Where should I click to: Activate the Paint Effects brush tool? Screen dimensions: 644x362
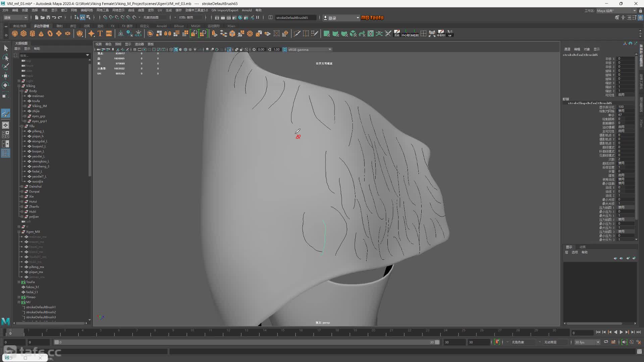6,114
